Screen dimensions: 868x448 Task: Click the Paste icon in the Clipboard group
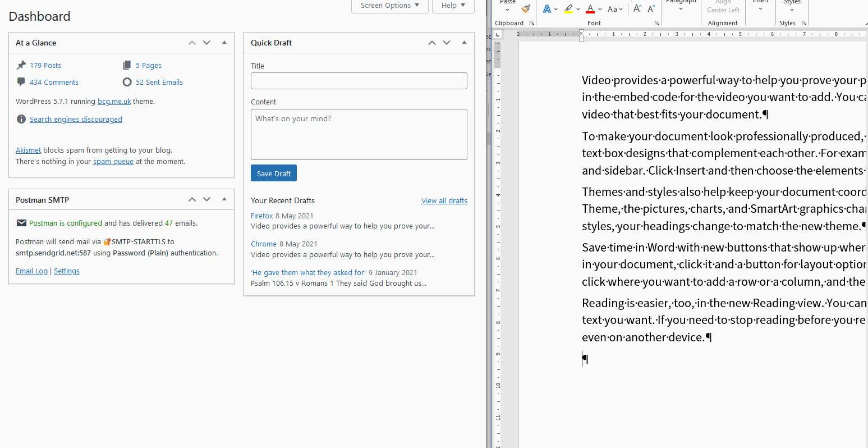pos(508,6)
